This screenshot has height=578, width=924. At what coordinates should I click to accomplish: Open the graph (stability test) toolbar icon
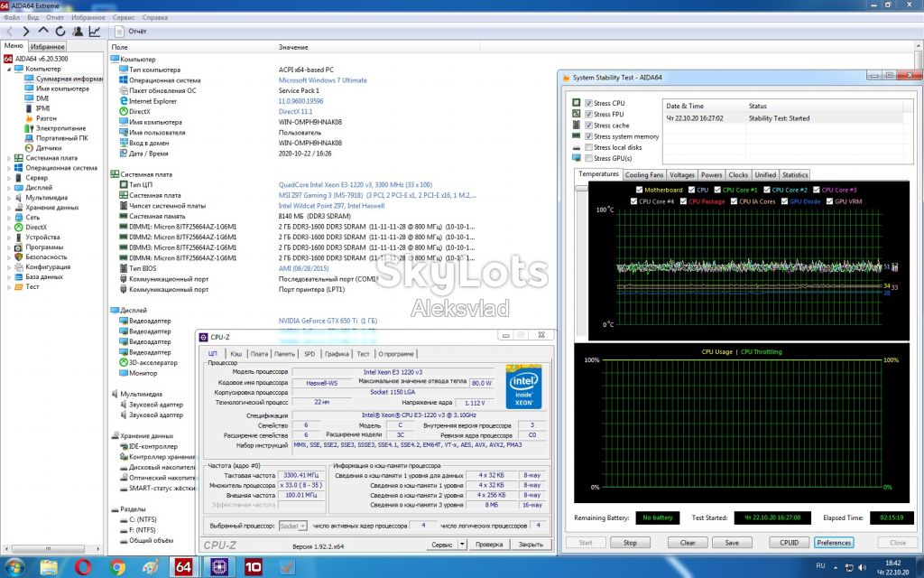94,32
